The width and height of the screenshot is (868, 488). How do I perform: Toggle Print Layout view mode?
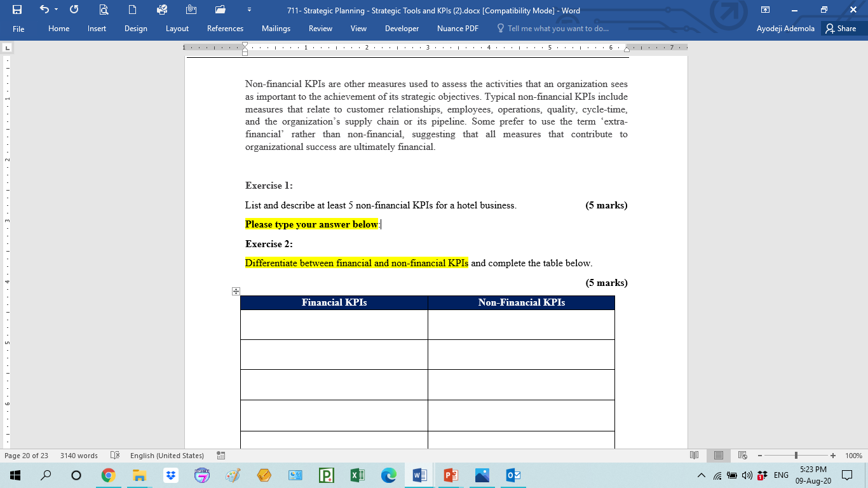click(718, 455)
